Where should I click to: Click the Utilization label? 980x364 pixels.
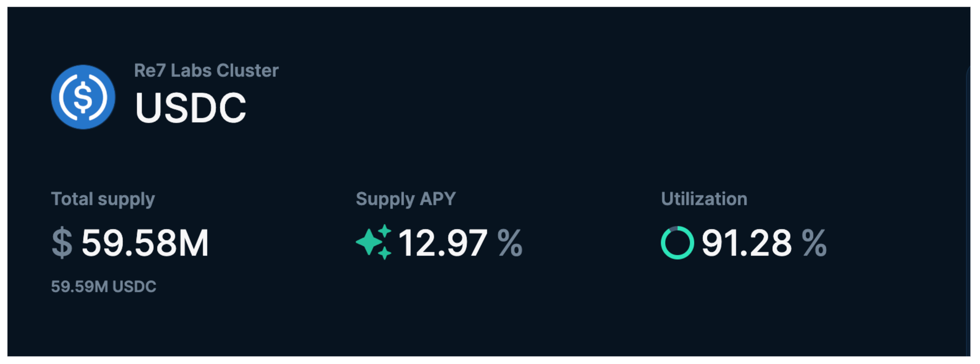(704, 199)
